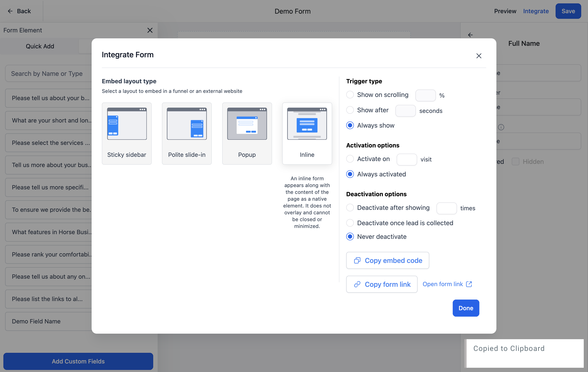This screenshot has height=372, width=588.
Task: Click Preview in the top bar
Action: (x=505, y=11)
